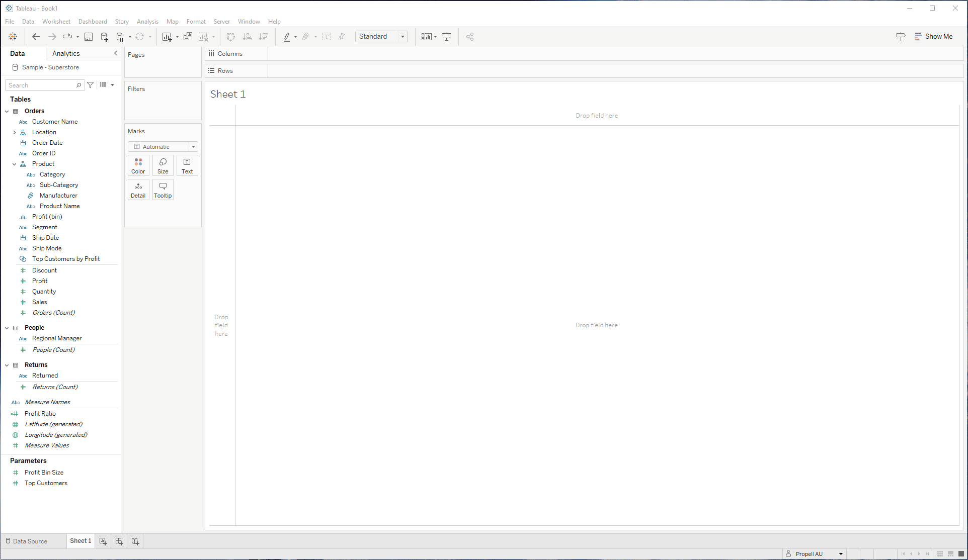Toggle the Show Me panel
The image size is (968, 560).
point(933,37)
